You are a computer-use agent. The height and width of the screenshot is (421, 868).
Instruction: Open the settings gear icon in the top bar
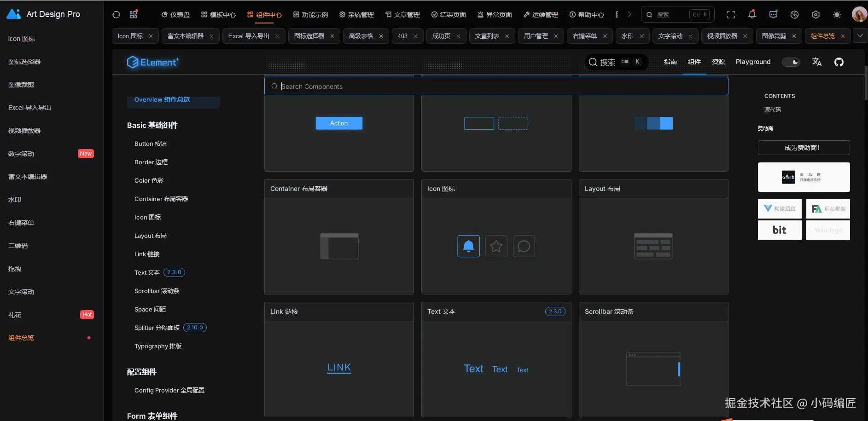click(x=816, y=15)
